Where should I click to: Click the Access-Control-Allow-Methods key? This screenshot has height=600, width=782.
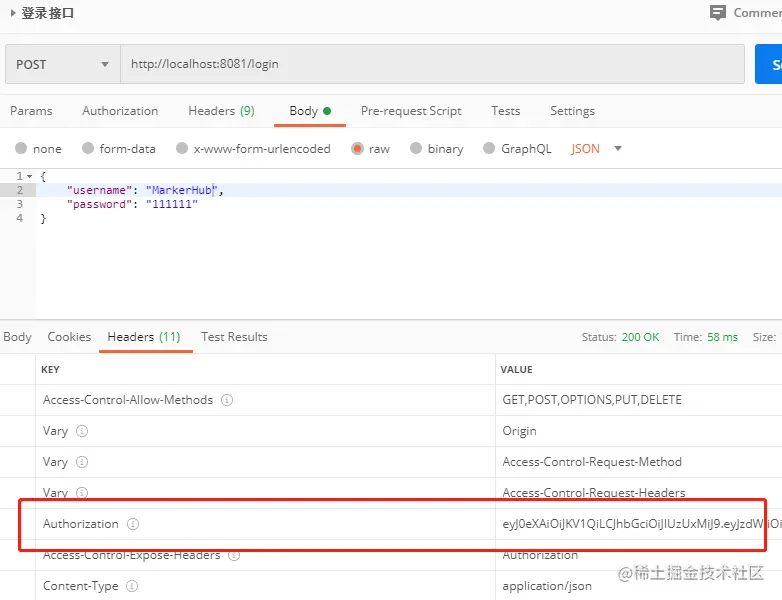(x=128, y=400)
